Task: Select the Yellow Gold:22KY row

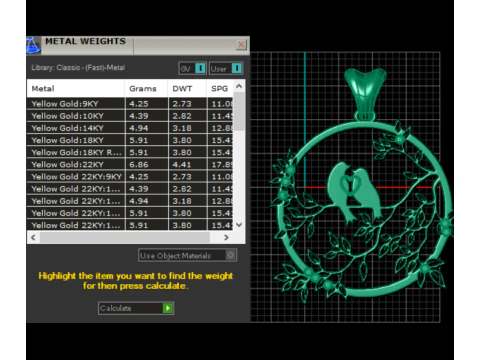Action: click(130, 165)
